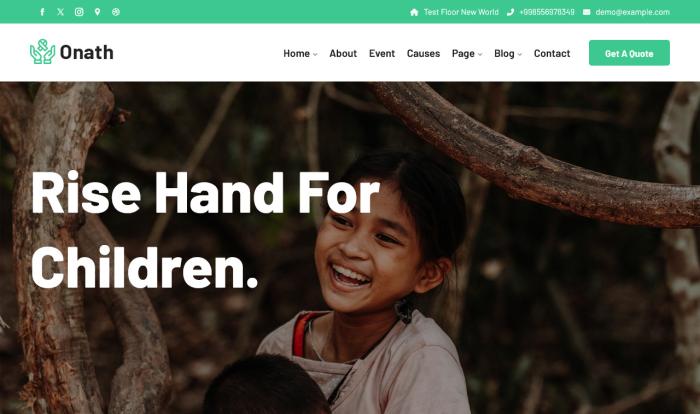Click the +998556978349 phone number
The image size is (700, 414).
546,12
